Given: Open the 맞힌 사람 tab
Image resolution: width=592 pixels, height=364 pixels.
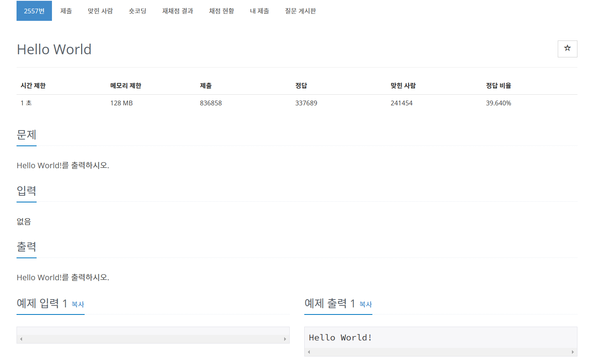Looking at the screenshot, I should tap(100, 11).
